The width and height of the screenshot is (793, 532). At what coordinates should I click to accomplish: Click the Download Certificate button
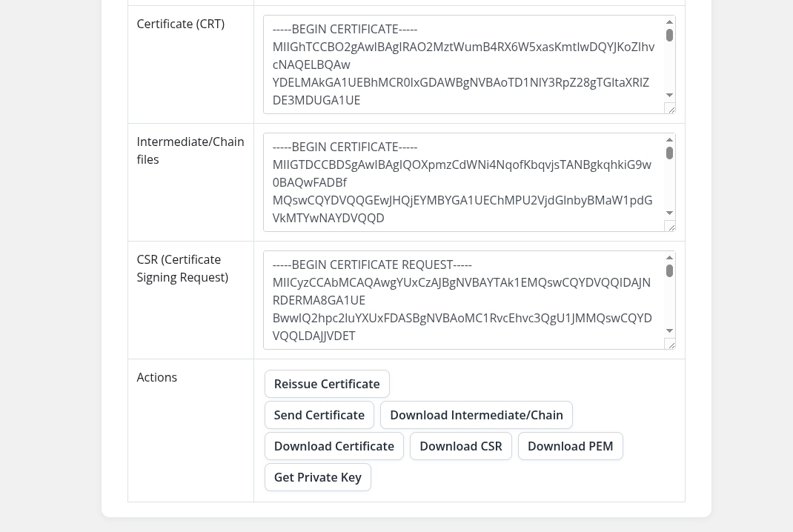pos(334,446)
